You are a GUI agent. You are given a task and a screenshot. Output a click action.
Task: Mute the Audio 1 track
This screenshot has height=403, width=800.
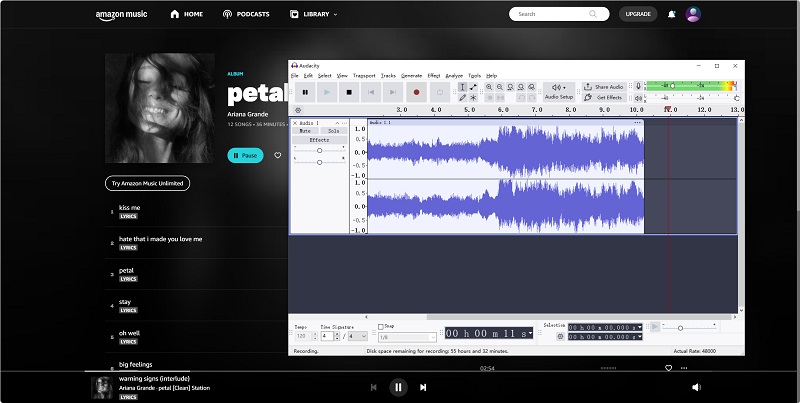pyautogui.click(x=305, y=131)
